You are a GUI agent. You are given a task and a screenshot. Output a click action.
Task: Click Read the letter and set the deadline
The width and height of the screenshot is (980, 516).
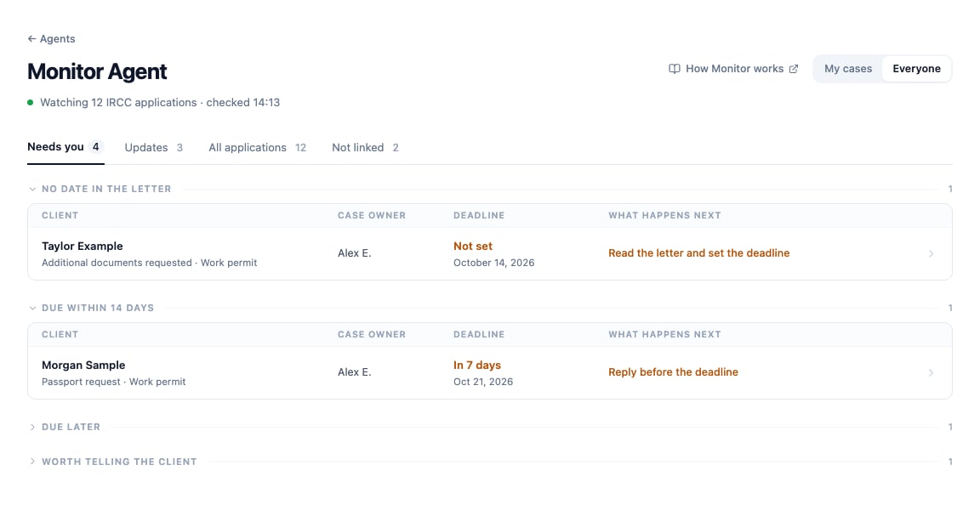[x=698, y=253]
